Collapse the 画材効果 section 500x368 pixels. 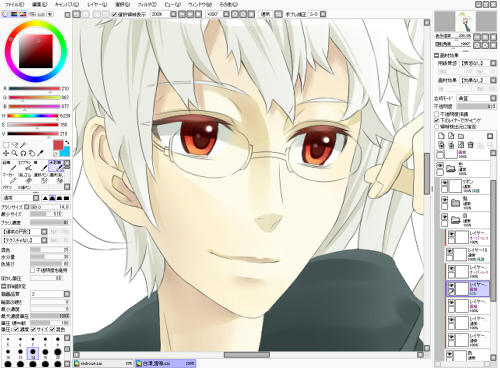436,55
